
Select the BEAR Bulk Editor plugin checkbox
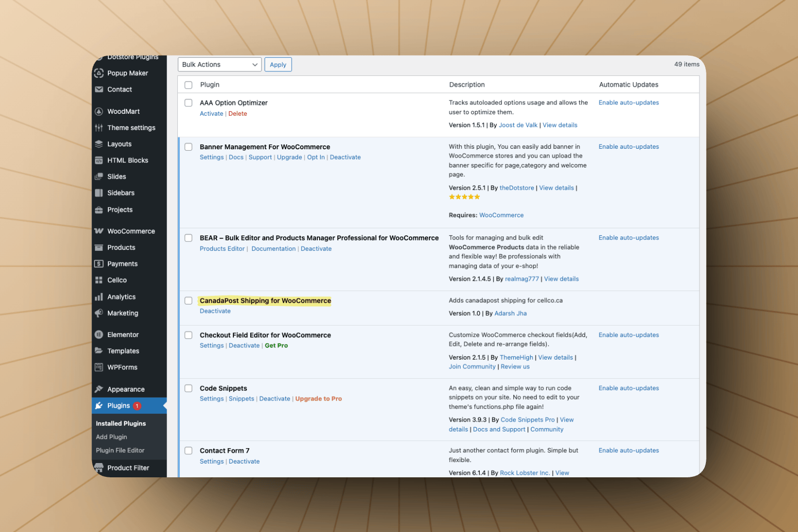click(188, 238)
